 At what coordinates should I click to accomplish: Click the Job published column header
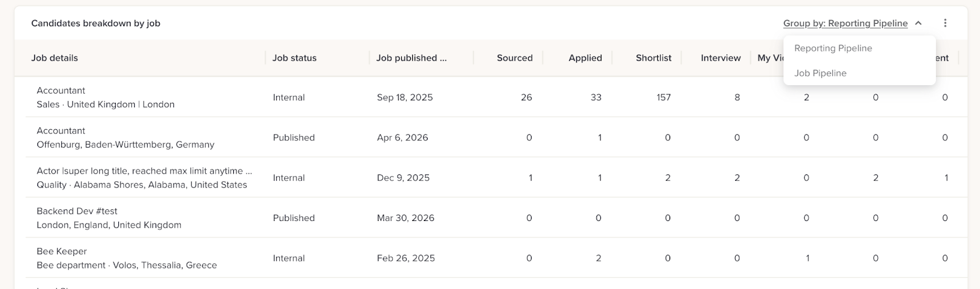coord(411,58)
